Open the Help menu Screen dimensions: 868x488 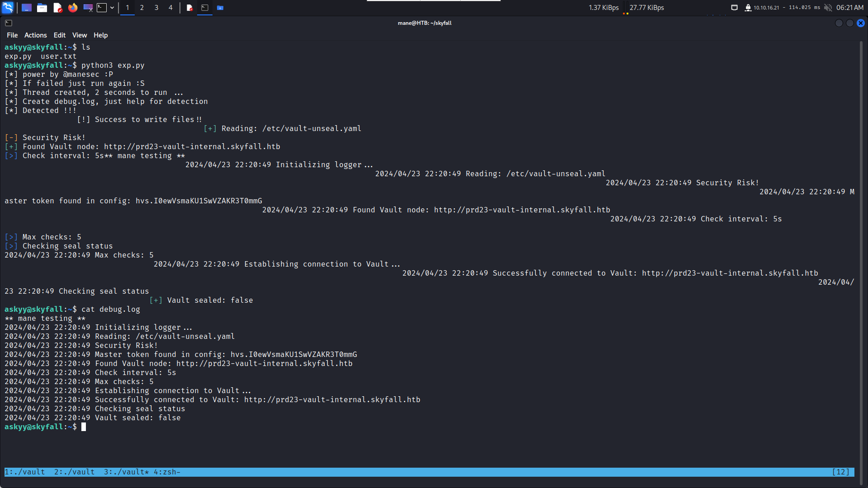point(101,35)
